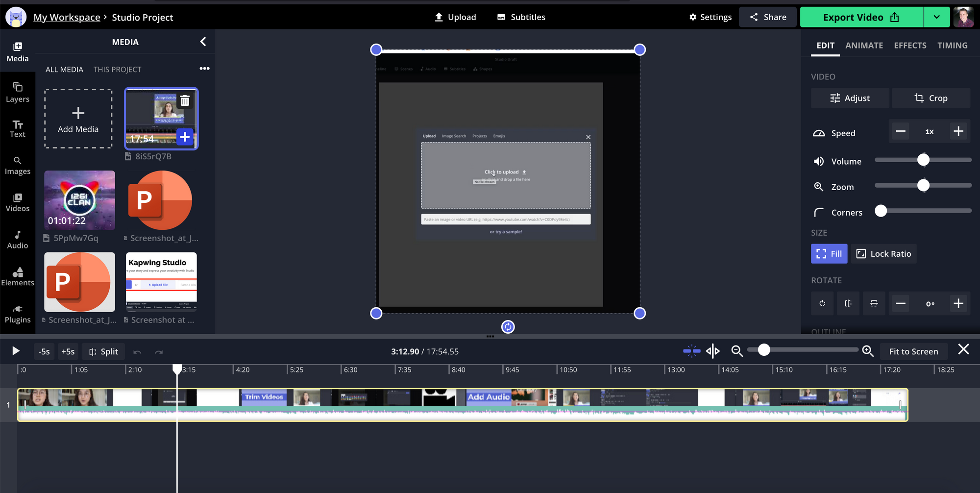Toggle the Lock Ratio option
The image size is (980, 493).
tap(883, 254)
